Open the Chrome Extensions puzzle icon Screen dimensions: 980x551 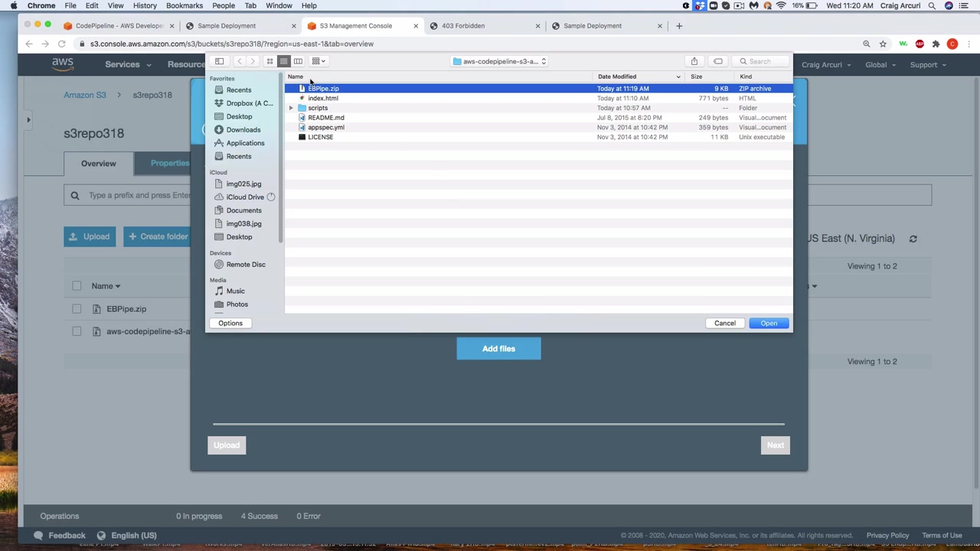936,44
